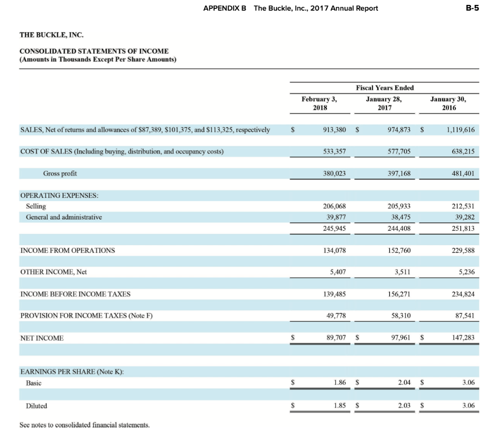Select the February 3, 2018 column heading
This screenshot has width=504, height=443.
click(320, 103)
